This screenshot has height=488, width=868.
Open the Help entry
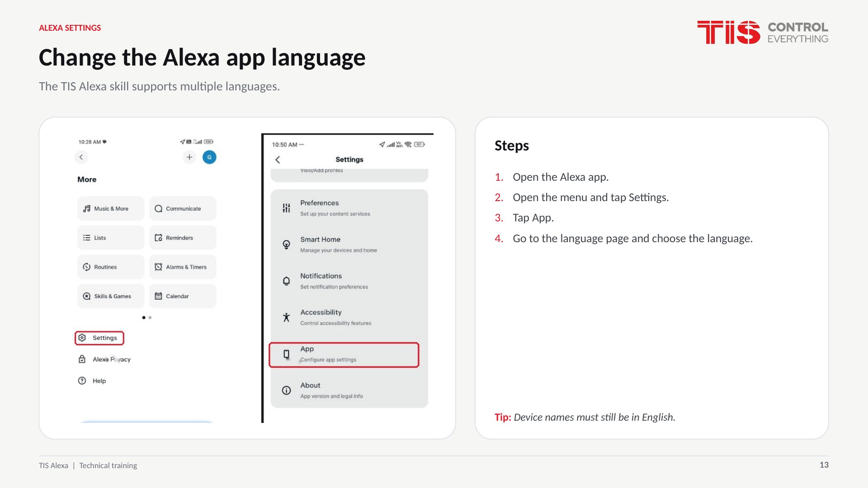click(92, 381)
